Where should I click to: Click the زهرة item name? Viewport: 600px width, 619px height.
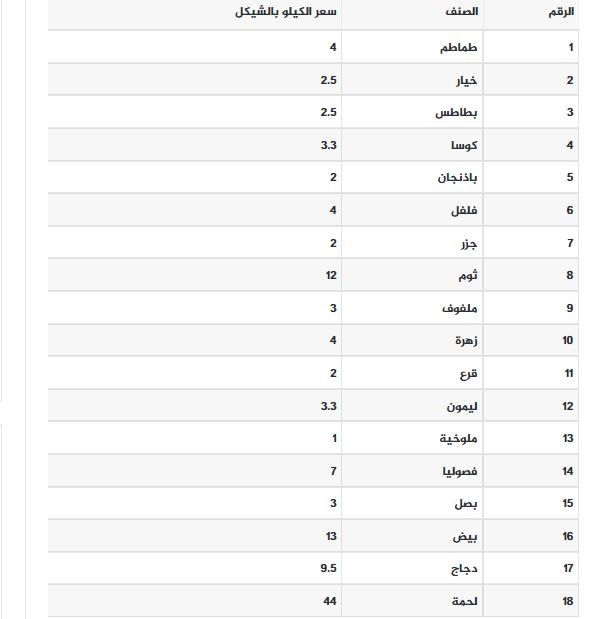point(466,340)
